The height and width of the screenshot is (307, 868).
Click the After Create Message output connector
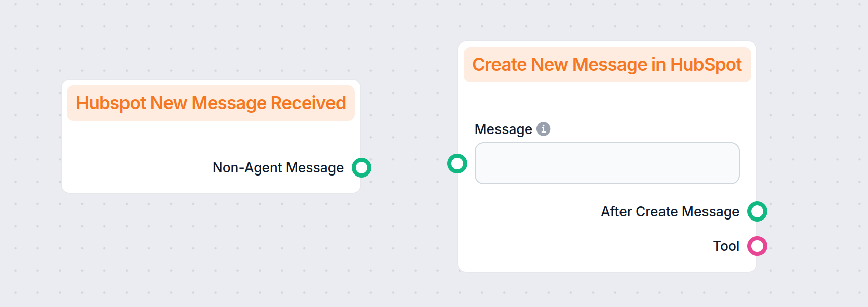758,211
